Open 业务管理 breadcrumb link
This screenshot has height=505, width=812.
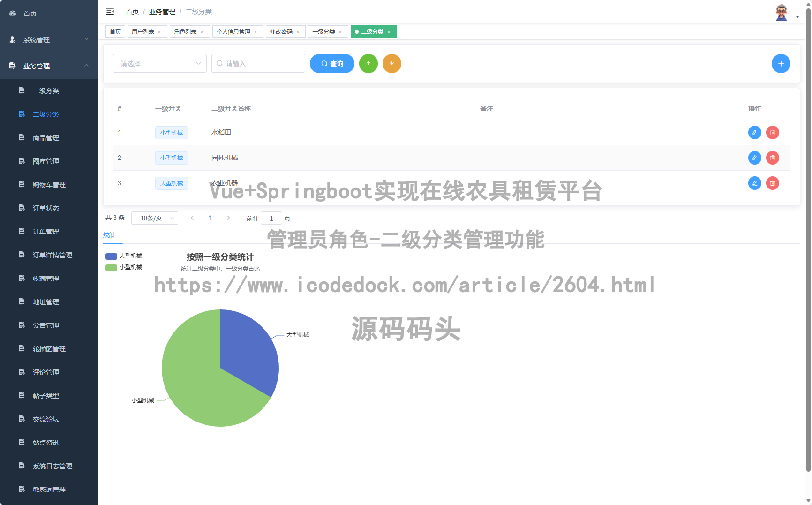point(162,11)
